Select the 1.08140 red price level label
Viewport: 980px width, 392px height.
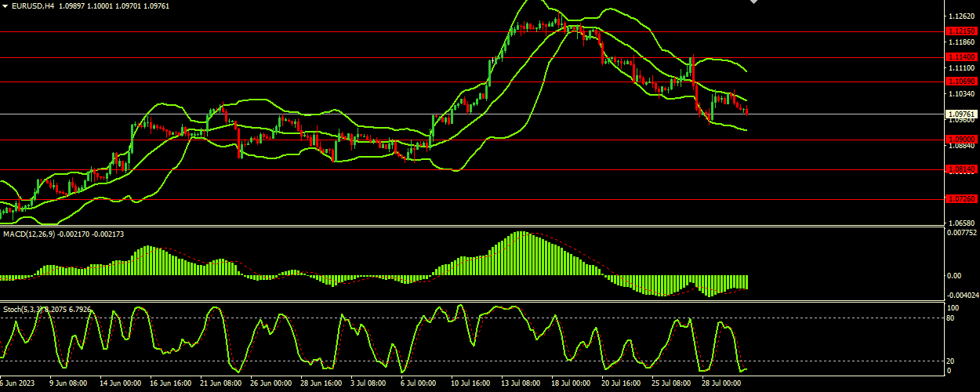pyautogui.click(x=961, y=169)
